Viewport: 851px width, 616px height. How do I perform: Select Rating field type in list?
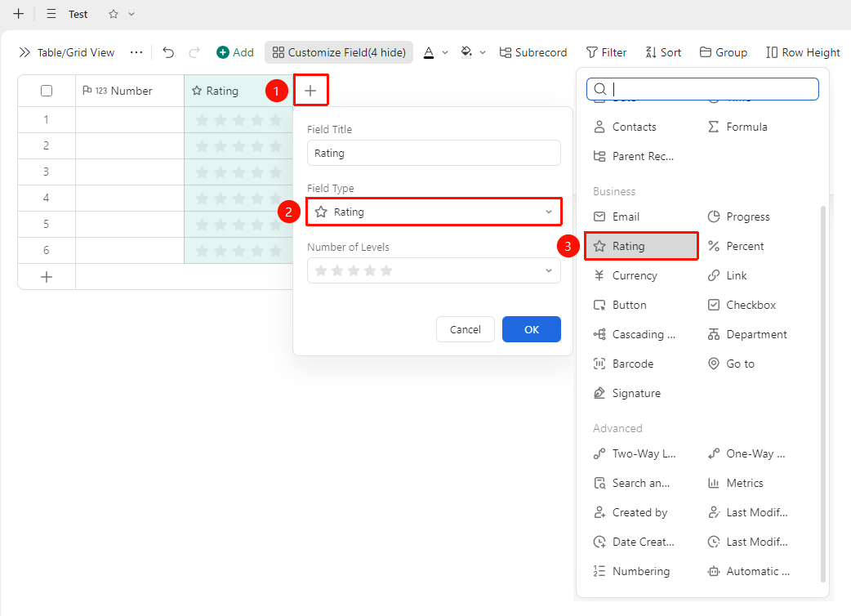tap(641, 247)
